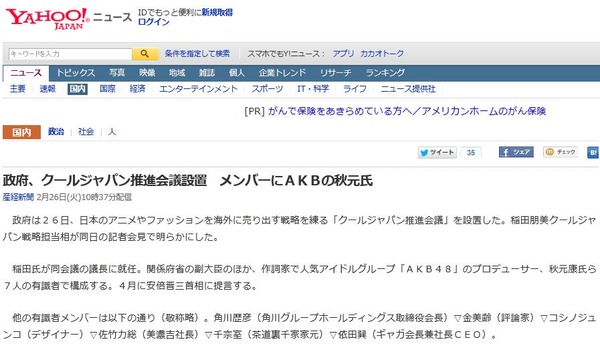Open the 社会 subsection

pos(86,132)
